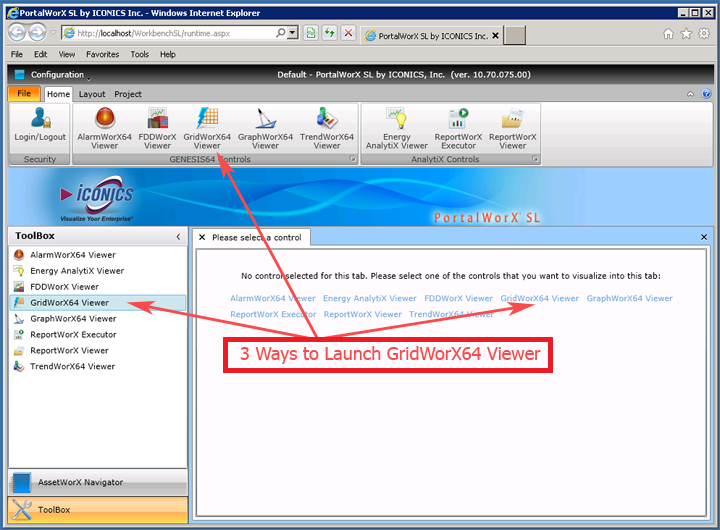The width and height of the screenshot is (720, 530).
Task: Select AlarmWorX64 Viewer in ToolBox list
Action: pyautogui.click(x=98, y=255)
